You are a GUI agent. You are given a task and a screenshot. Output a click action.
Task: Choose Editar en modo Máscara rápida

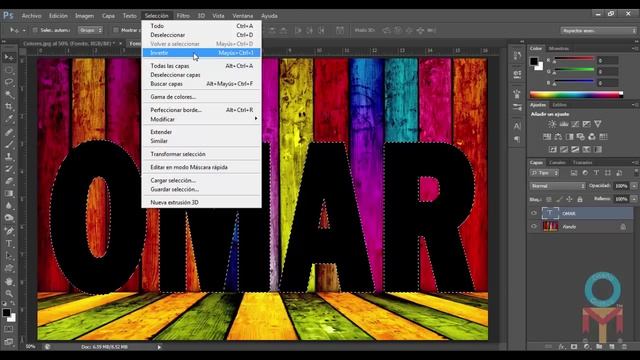(x=202, y=167)
